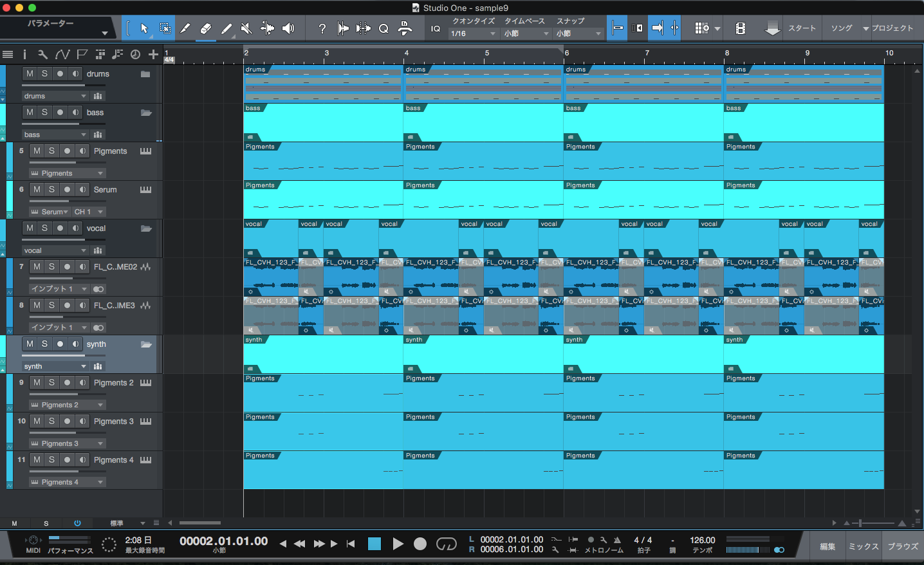
Task: Open the video player film icon
Action: pos(741,28)
